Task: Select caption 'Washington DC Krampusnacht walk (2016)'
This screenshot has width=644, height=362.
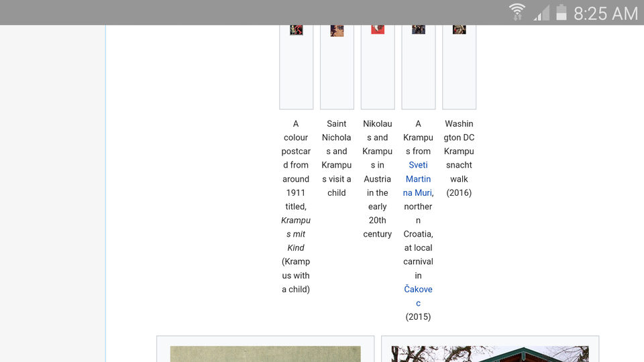Action: pyautogui.click(x=459, y=158)
